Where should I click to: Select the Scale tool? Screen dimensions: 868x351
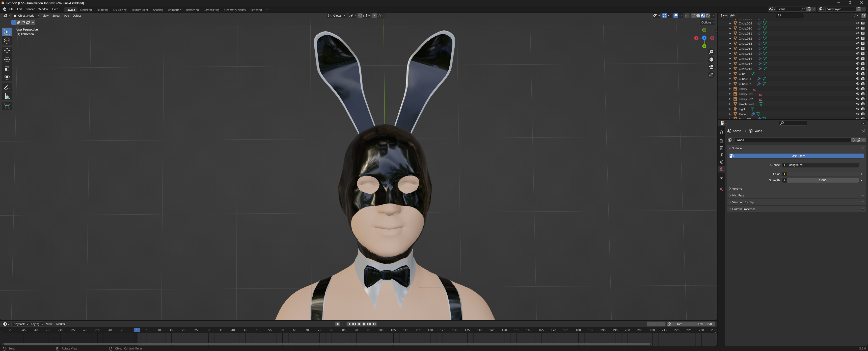tap(7, 69)
